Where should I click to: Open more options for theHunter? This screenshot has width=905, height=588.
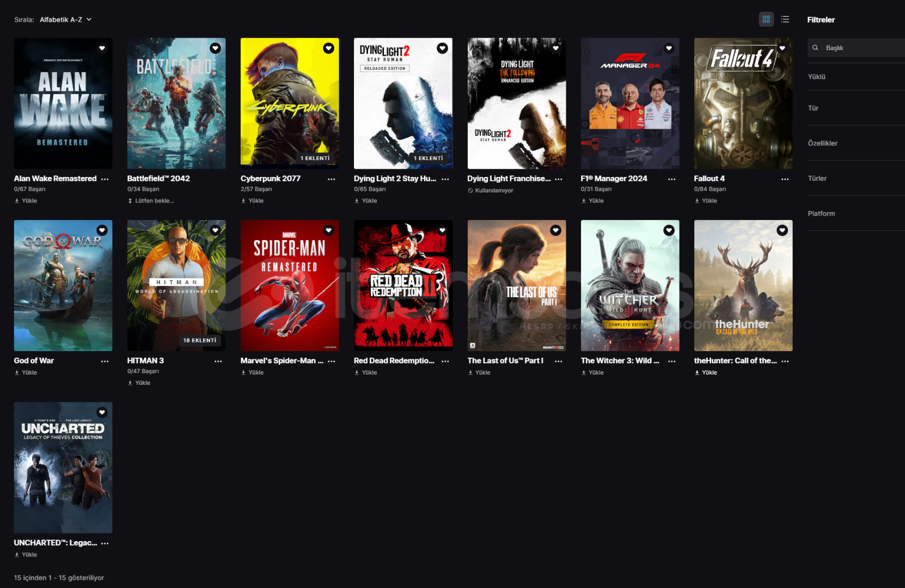785,362
